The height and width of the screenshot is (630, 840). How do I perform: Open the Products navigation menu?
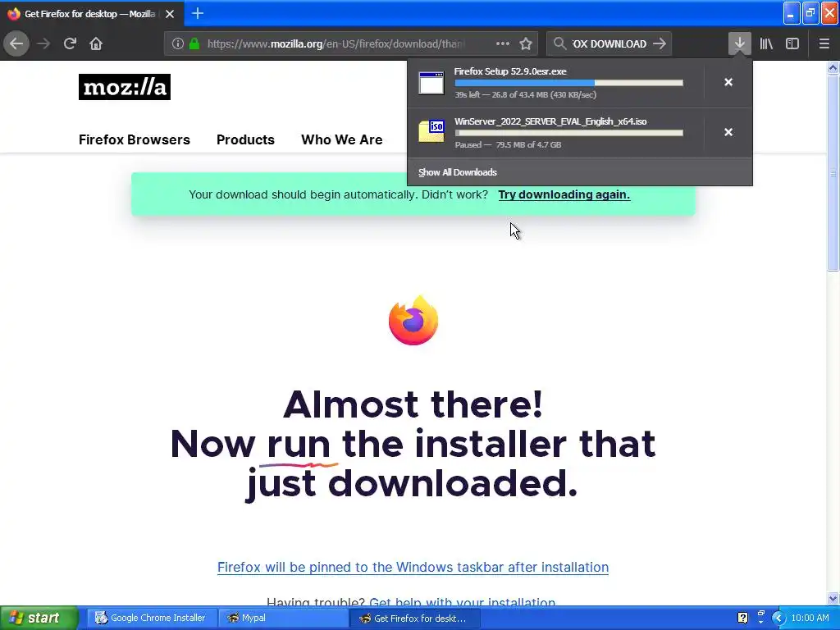tap(245, 139)
